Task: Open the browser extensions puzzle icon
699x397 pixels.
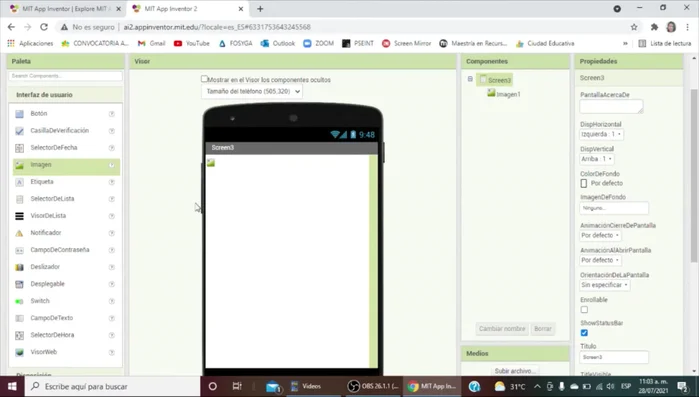Action: [x=654, y=27]
